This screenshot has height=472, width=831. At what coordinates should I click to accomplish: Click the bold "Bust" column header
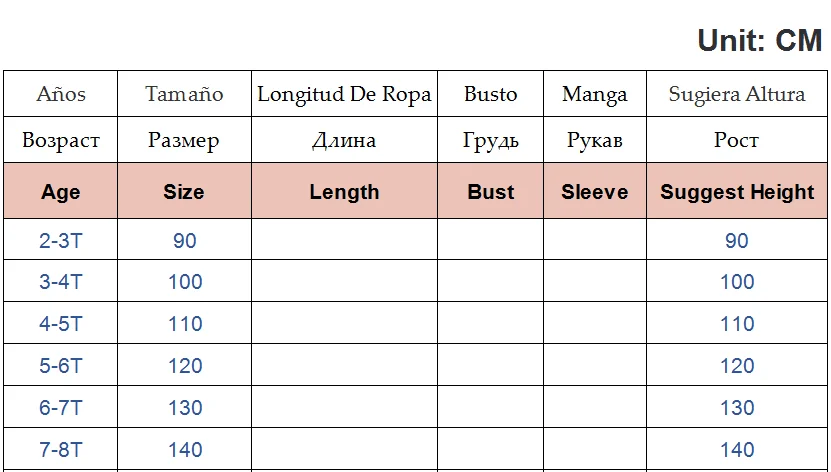click(x=490, y=192)
